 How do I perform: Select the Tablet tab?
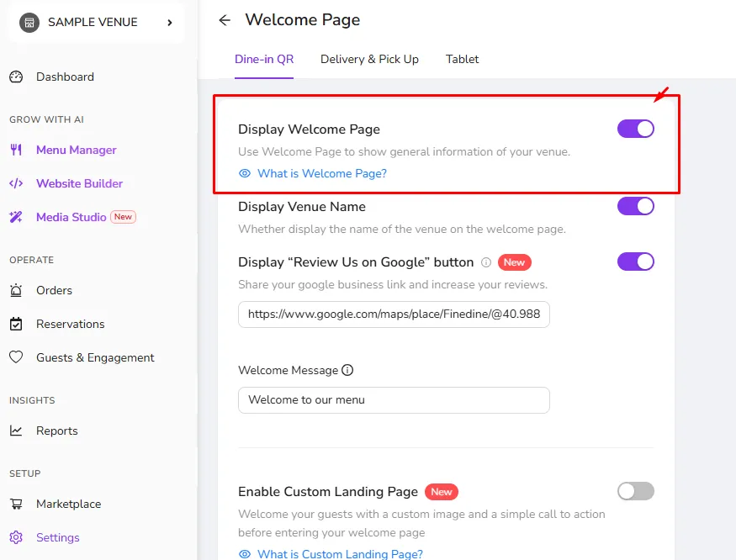462,59
